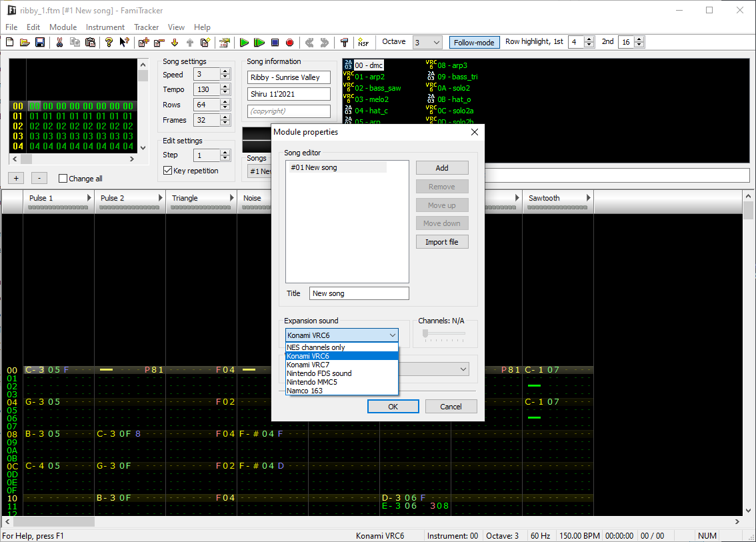Viewport: 756px width, 542px height.
Task: Go to the previous song with the left arrows icon
Action: click(x=309, y=43)
